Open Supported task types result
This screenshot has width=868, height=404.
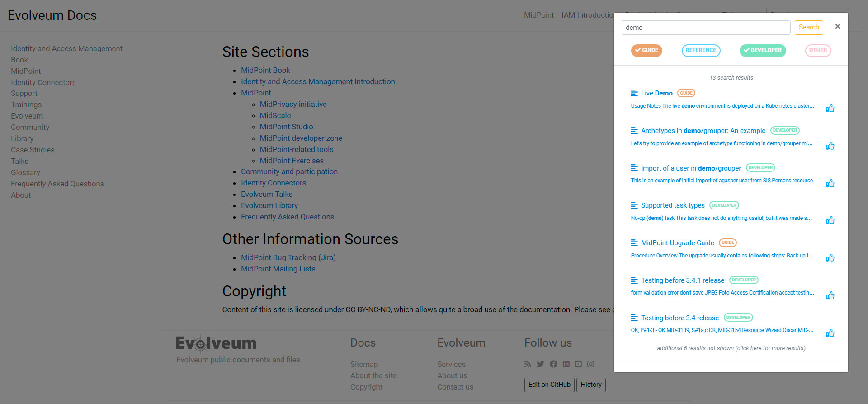point(673,205)
